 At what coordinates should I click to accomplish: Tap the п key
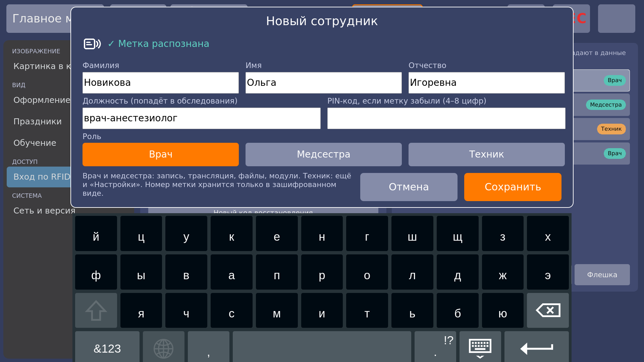277,272
